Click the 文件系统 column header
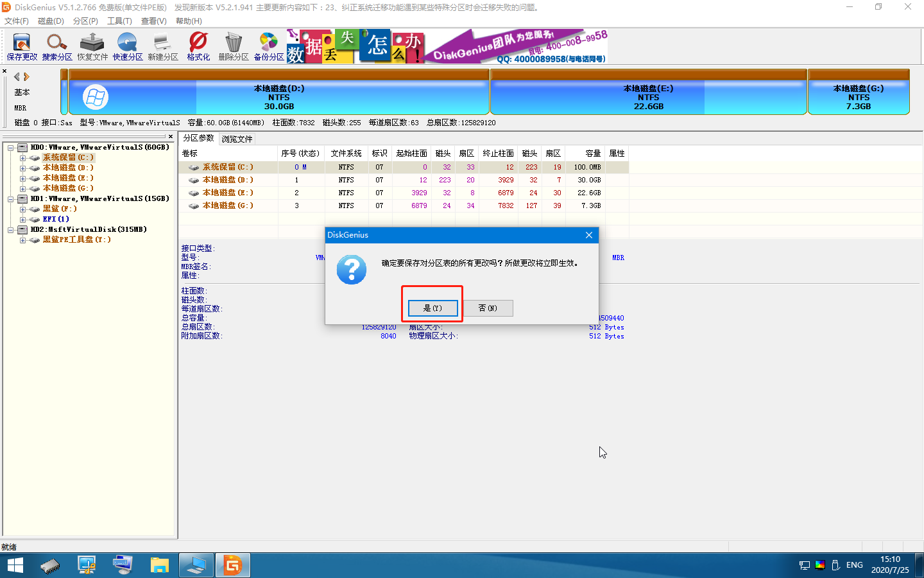The image size is (924, 578). coord(346,153)
